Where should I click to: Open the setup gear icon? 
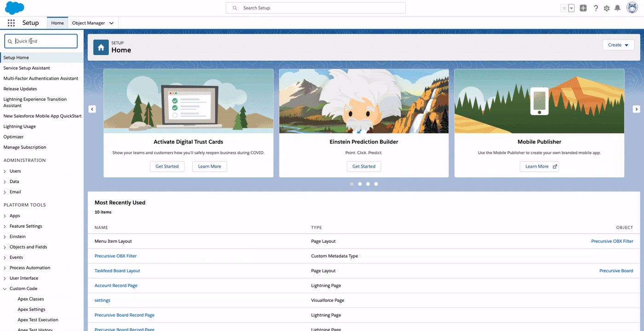click(x=607, y=8)
